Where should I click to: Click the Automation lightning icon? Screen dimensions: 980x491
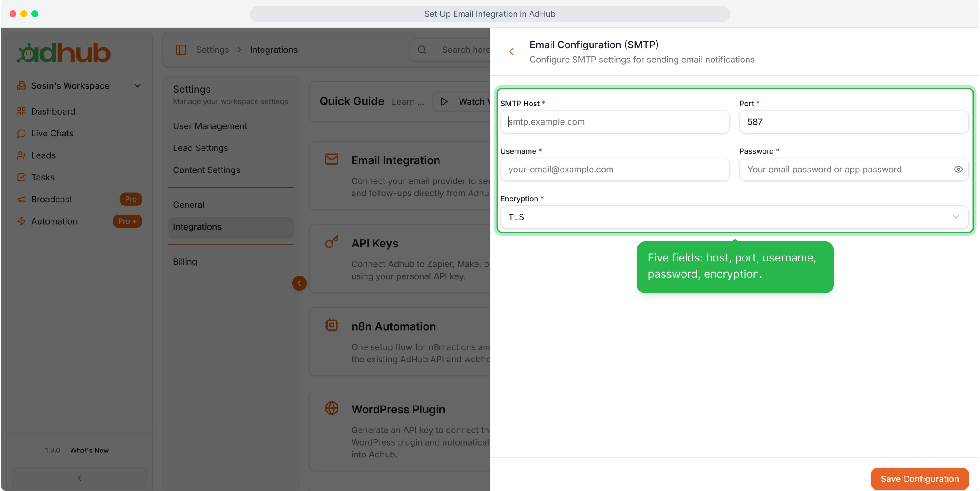point(21,221)
